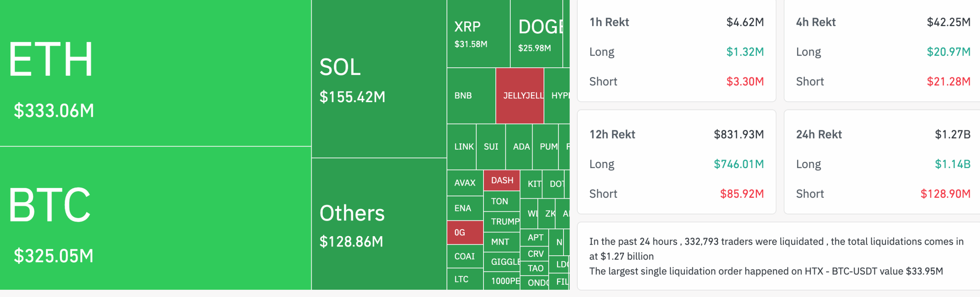Select the SUI heatmap tile
This screenshot has width=980, height=297.
[x=491, y=147]
